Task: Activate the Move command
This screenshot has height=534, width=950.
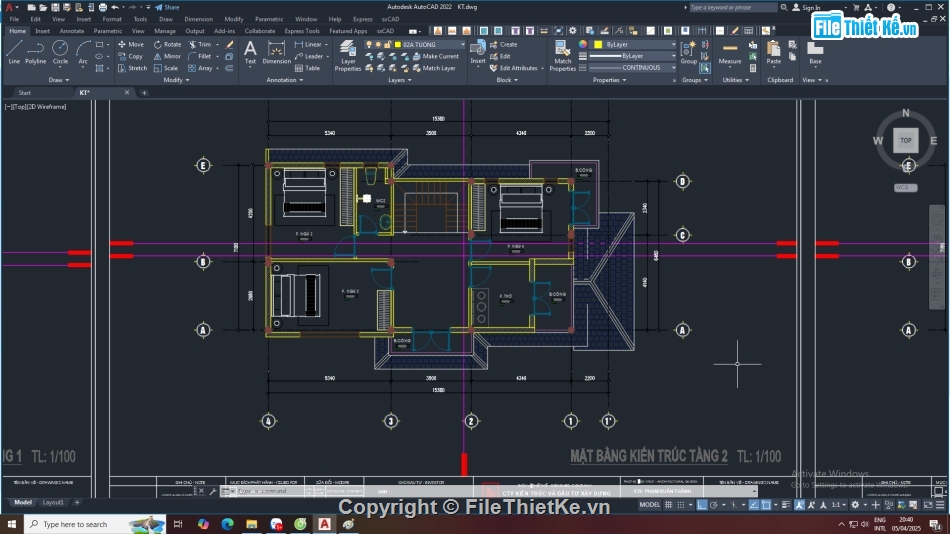Action: pyautogui.click(x=131, y=44)
